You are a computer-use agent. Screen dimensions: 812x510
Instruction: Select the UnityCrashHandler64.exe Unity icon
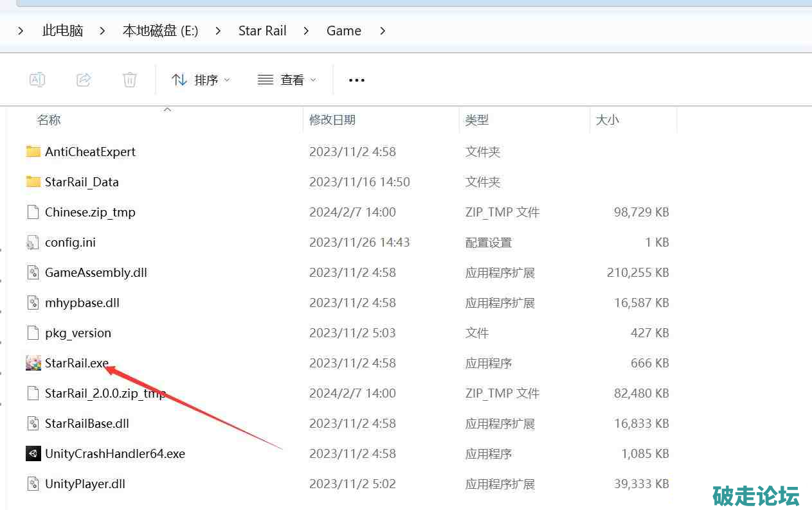33,453
